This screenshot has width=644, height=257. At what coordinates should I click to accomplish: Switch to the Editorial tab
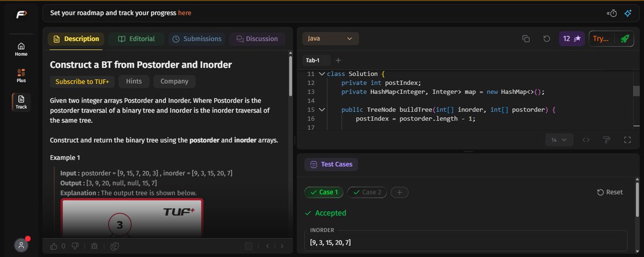pyautogui.click(x=136, y=39)
